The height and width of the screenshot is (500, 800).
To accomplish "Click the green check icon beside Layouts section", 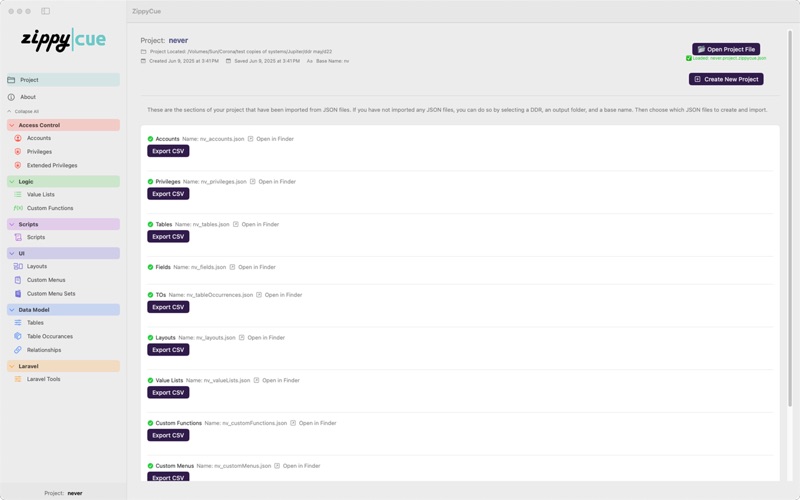I will point(151,338).
